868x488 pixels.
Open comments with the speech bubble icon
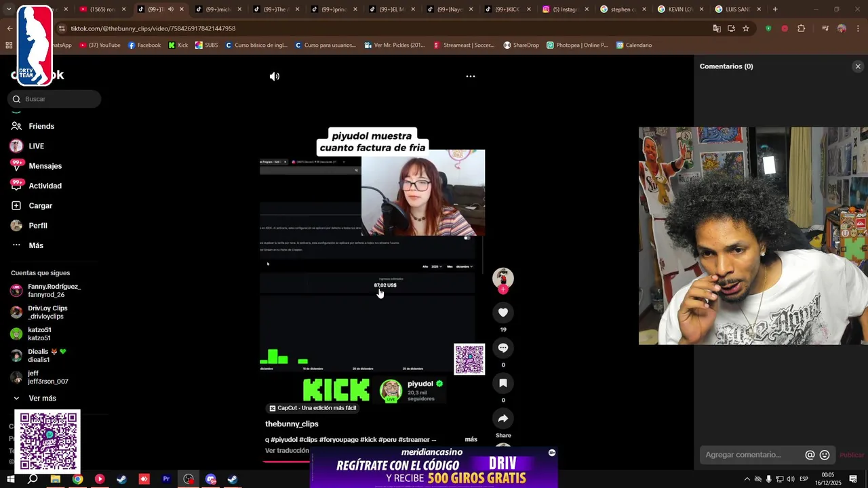tap(503, 348)
